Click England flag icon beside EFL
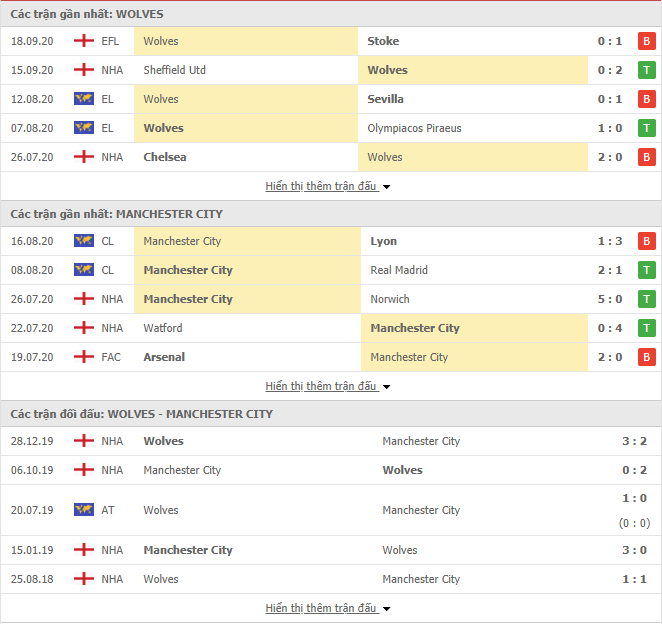The height and width of the screenshot is (624, 662). click(84, 41)
